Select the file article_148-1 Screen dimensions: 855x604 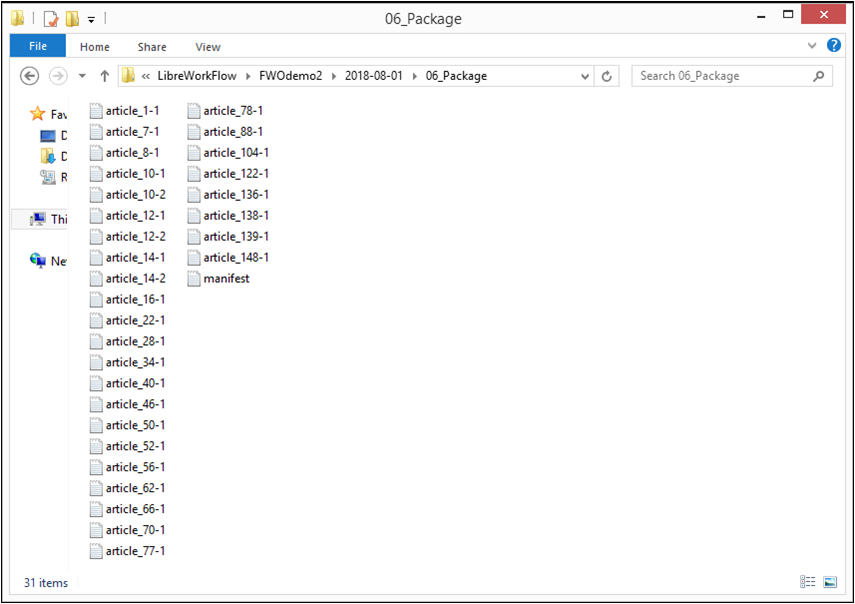pos(228,257)
